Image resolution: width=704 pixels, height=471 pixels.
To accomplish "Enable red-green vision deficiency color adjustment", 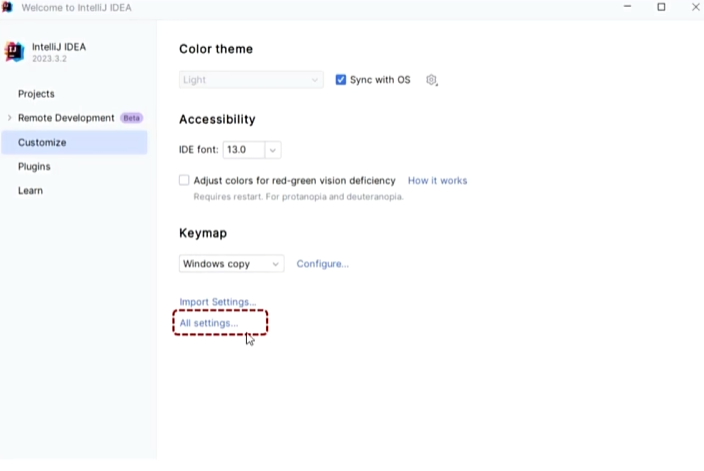I will (184, 180).
